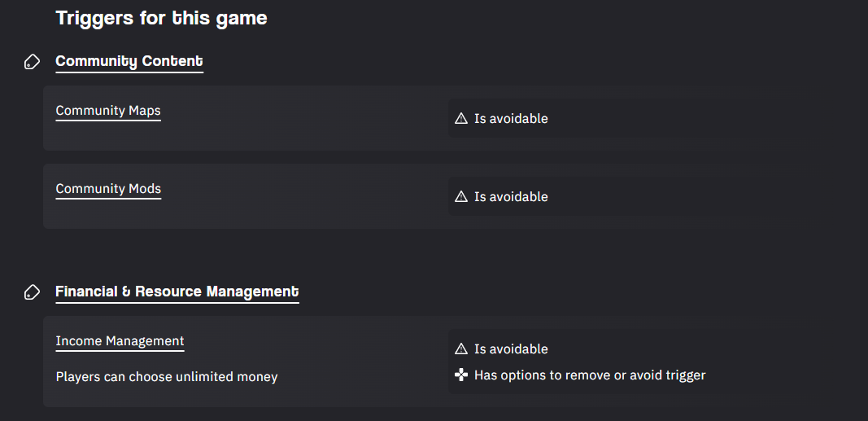Open the Community Mods trigger link
The image size is (868, 421).
108,189
